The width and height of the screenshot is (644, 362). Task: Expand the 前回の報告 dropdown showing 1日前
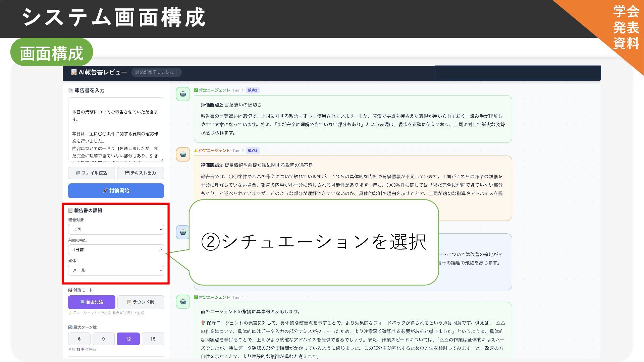pos(116,250)
